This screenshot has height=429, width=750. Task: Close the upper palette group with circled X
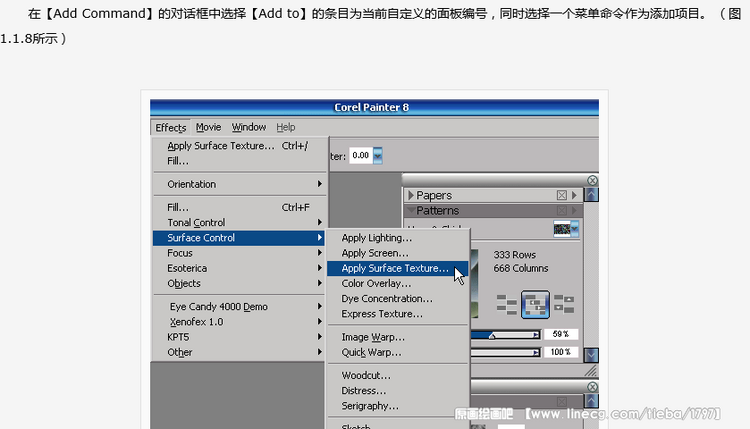[592, 180]
